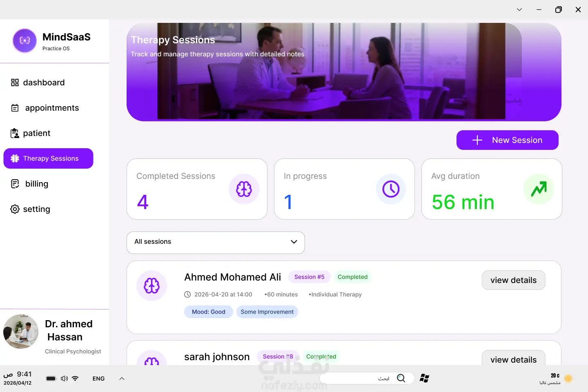Click the patient clipboard icon
Screen dimensions: 588x392
pyautogui.click(x=15, y=133)
